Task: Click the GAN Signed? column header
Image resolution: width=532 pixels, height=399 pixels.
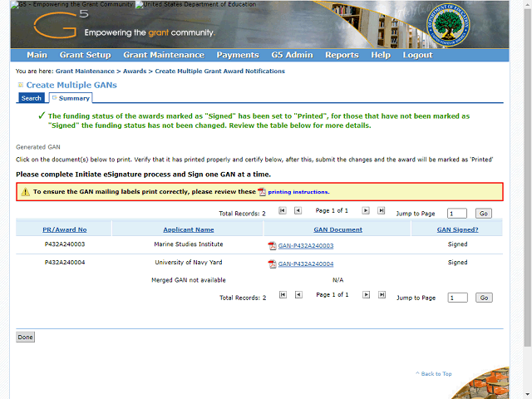Action: pos(457,229)
